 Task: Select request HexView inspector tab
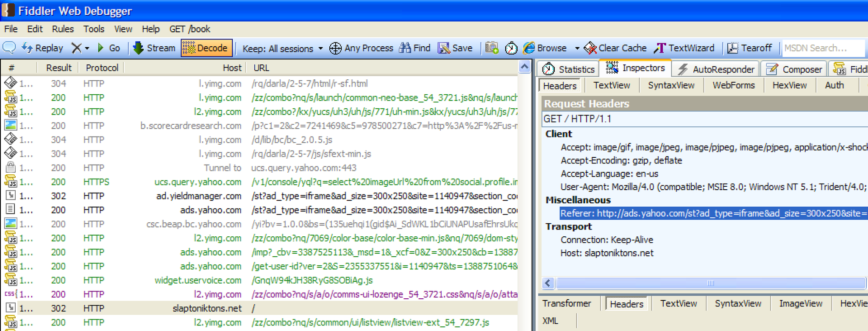coord(789,85)
